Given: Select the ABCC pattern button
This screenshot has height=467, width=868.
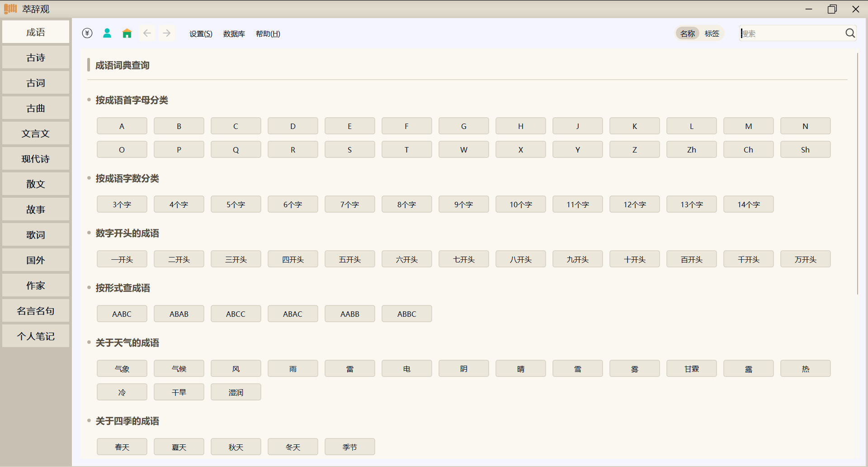Looking at the screenshot, I should coord(236,314).
